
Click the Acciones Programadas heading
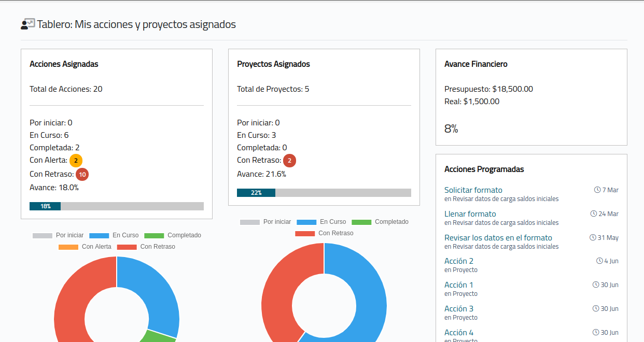(484, 169)
